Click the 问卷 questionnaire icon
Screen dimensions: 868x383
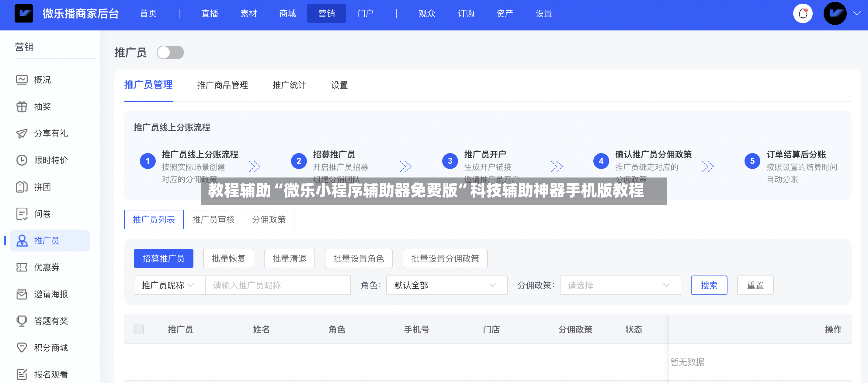click(x=22, y=214)
